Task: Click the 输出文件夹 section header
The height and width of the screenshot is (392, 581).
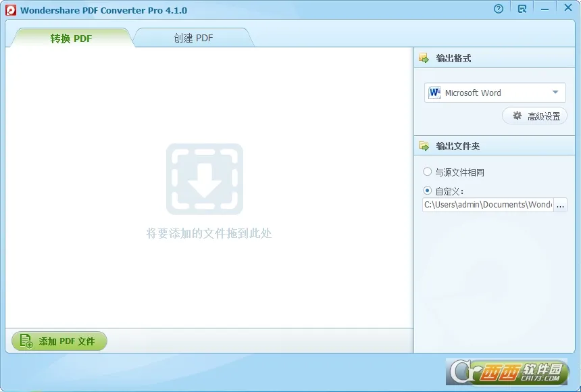Action: [495, 146]
